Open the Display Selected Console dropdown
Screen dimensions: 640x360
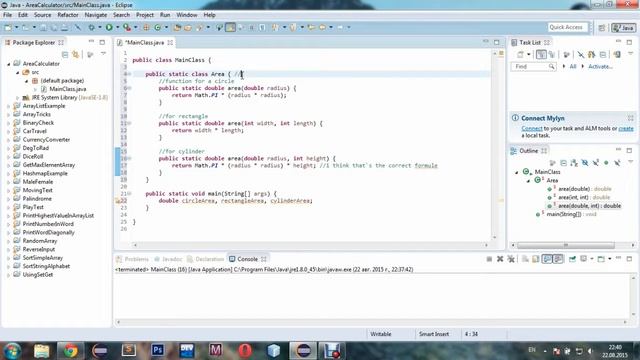tap(592, 259)
